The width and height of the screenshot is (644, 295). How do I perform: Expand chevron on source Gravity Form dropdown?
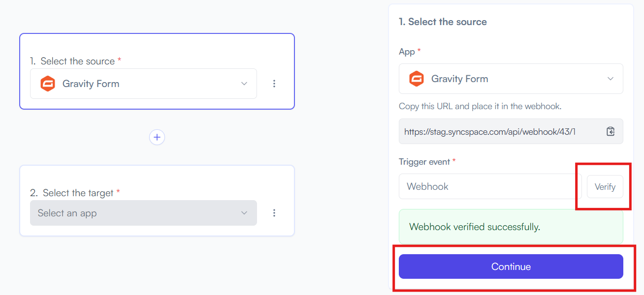(x=244, y=84)
